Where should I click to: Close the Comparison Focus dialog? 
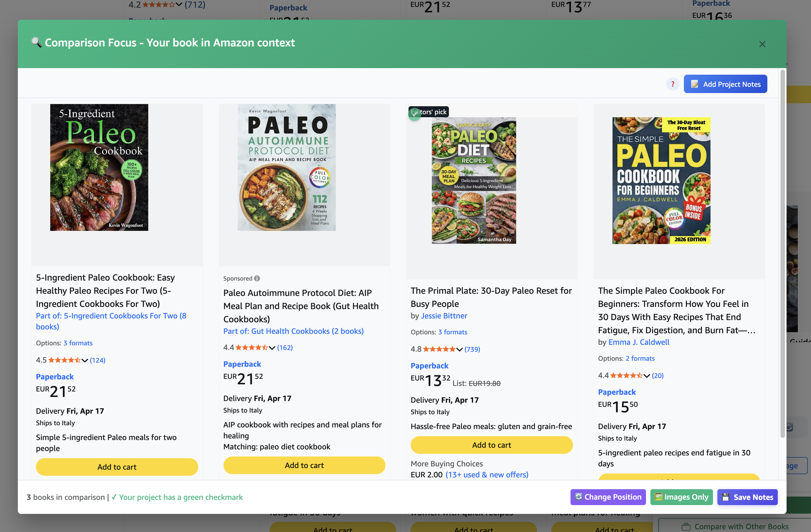coord(762,44)
